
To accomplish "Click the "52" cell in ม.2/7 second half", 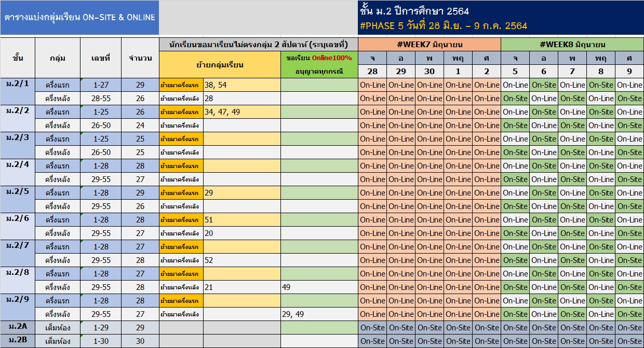I will pos(242,260).
